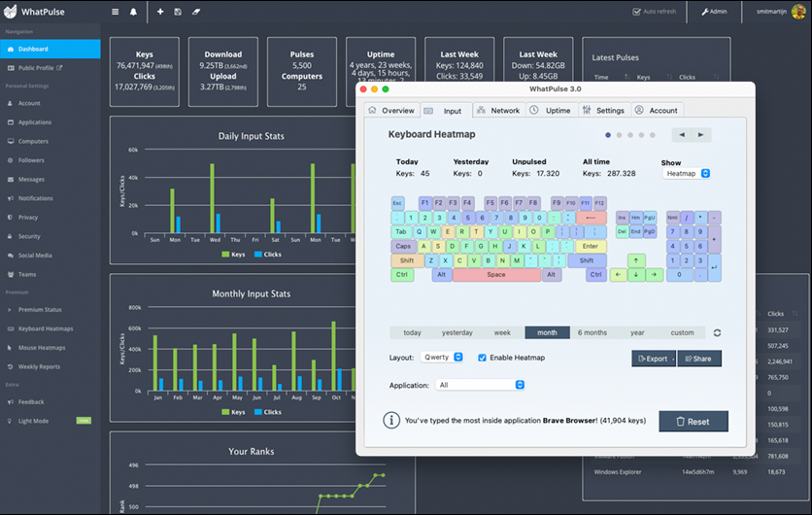Click the backspace arrow key on heatmap
Screen dimensions: 812x515
point(591,218)
